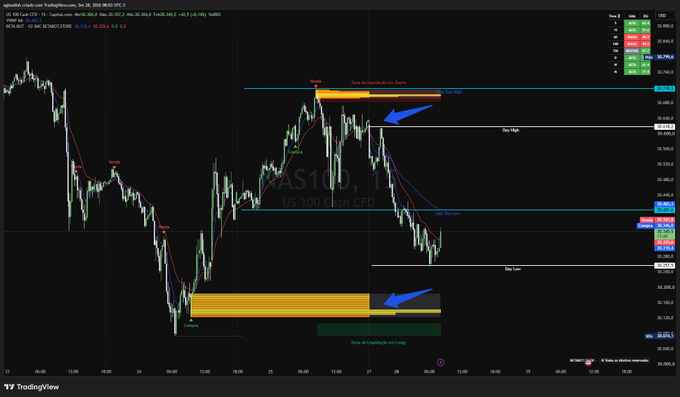Click the Day Low price label on scale
680x397 pixels.
click(664, 266)
